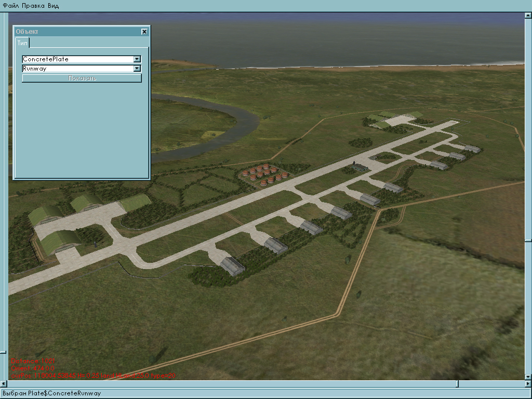Open the Файл menu
Viewport: 532px width, 399px height.
pos(10,6)
